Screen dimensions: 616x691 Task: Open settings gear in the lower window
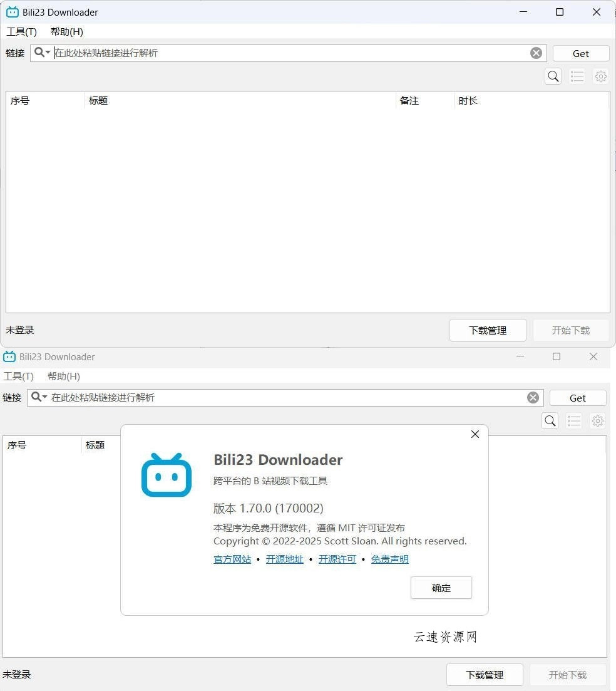[x=597, y=420]
